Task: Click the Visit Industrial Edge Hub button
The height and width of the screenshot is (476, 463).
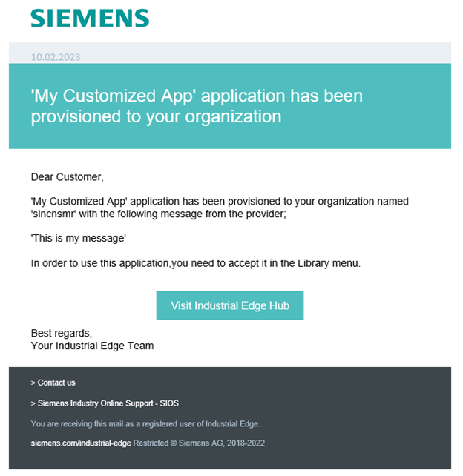Action: pos(230,305)
